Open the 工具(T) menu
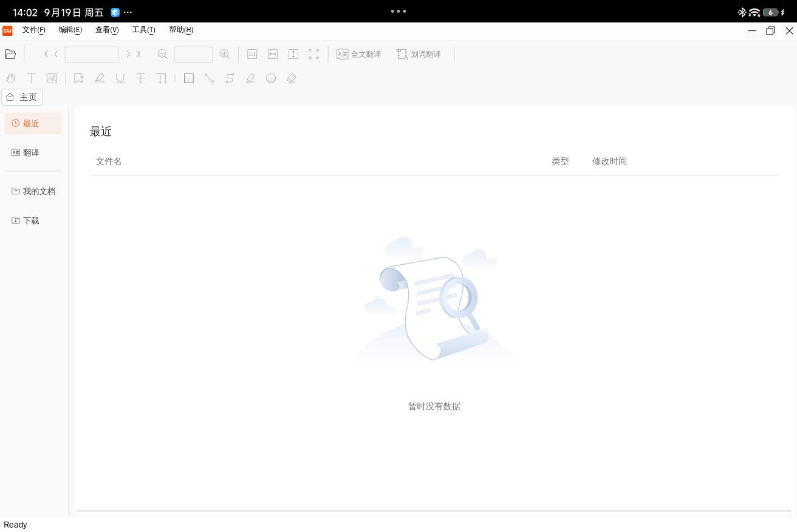Screen dimensions: 797x532 tap(143, 30)
